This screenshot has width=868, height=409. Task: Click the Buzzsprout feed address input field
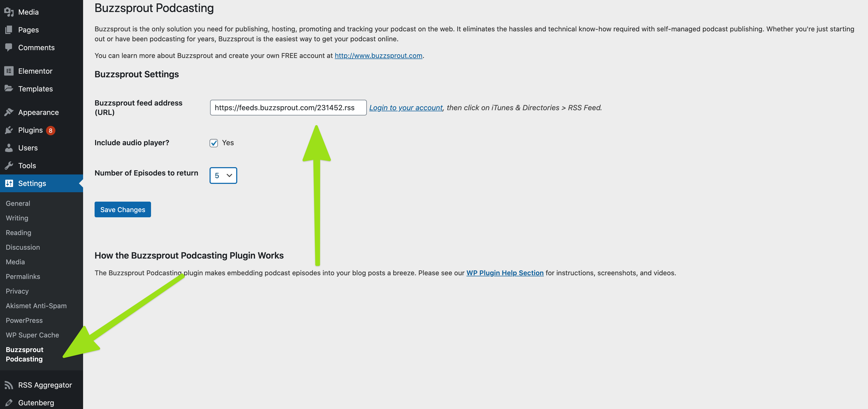click(288, 107)
